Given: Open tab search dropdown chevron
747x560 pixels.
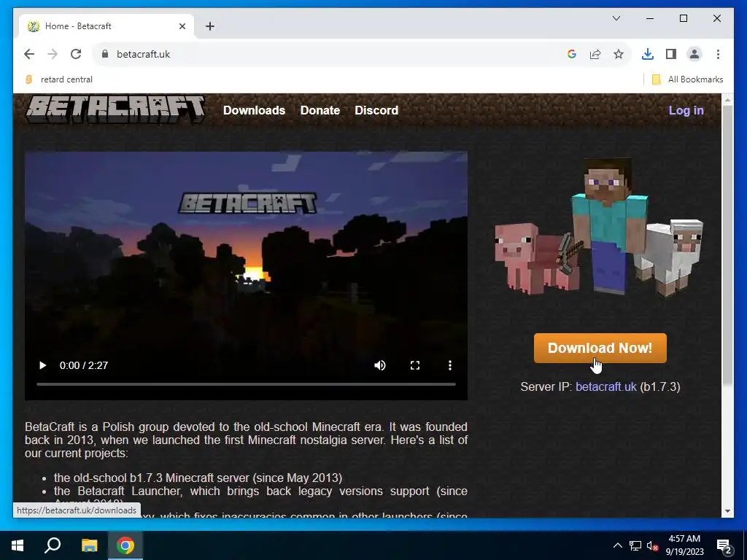Looking at the screenshot, I should coord(616,18).
